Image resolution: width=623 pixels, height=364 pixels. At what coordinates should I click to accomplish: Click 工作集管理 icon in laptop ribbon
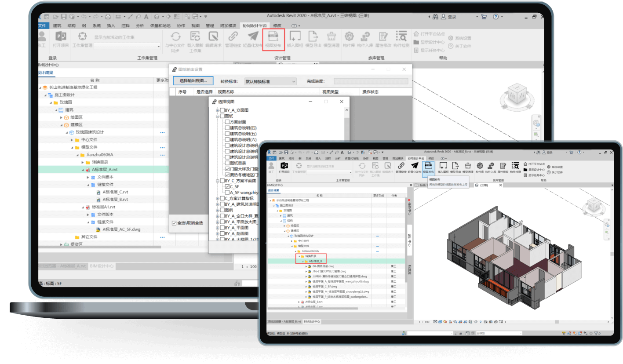click(x=82, y=36)
